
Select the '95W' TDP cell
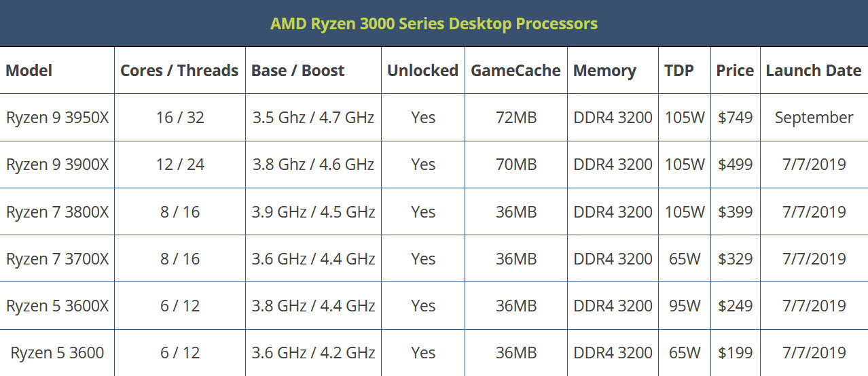click(x=684, y=306)
